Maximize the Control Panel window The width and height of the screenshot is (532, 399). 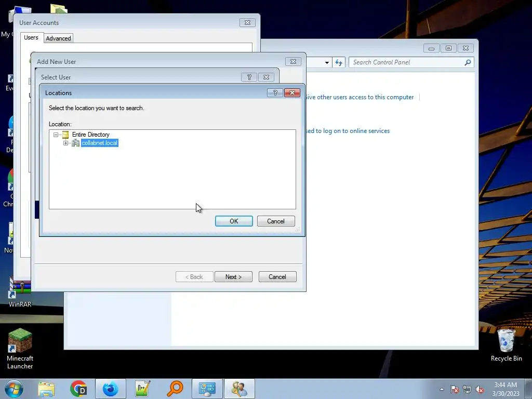point(448,48)
